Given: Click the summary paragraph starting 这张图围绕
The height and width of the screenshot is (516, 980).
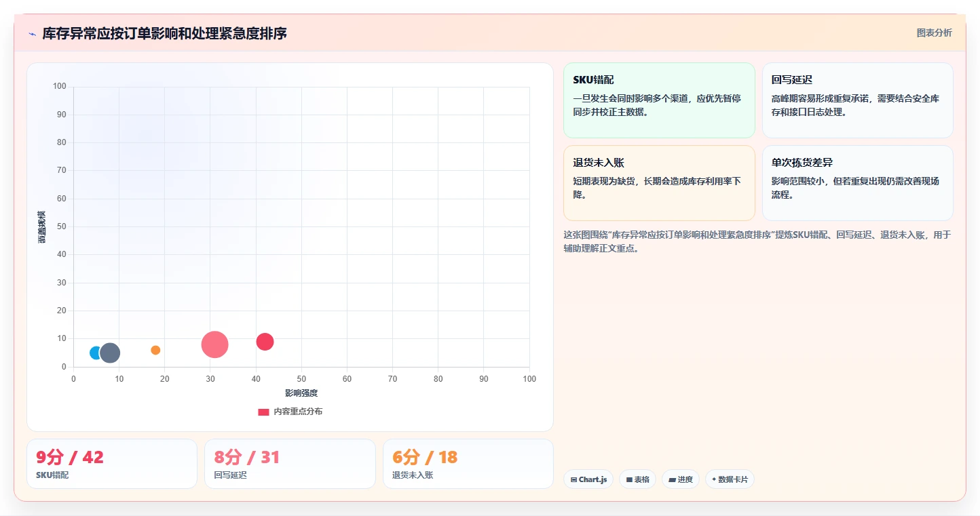Looking at the screenshot, I should point(757,241).
